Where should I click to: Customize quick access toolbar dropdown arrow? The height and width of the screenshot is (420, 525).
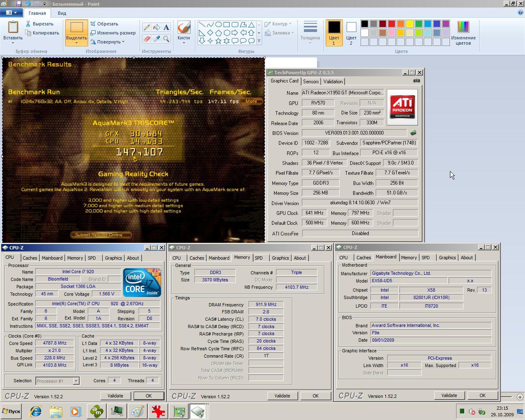[x=45, y=4]
